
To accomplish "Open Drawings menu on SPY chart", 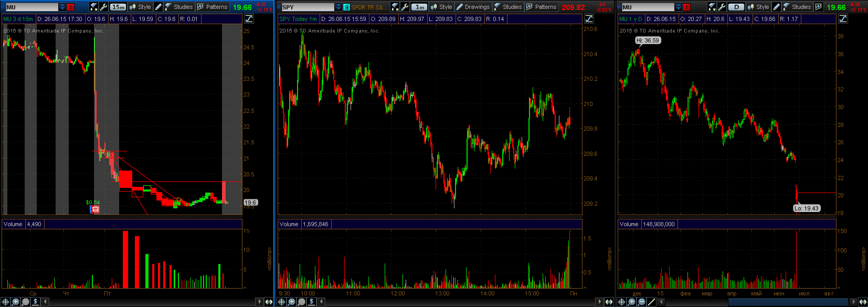I will [473, 7].
